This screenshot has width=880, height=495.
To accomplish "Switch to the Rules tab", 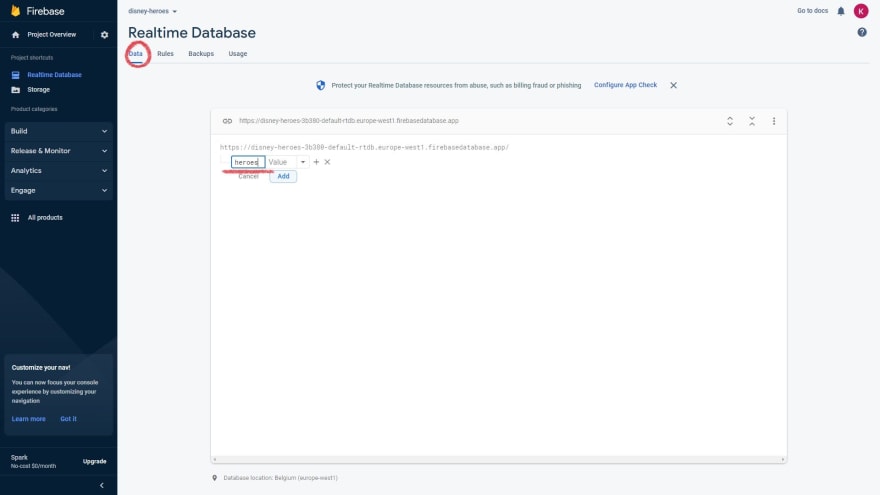I will point(165,54).
